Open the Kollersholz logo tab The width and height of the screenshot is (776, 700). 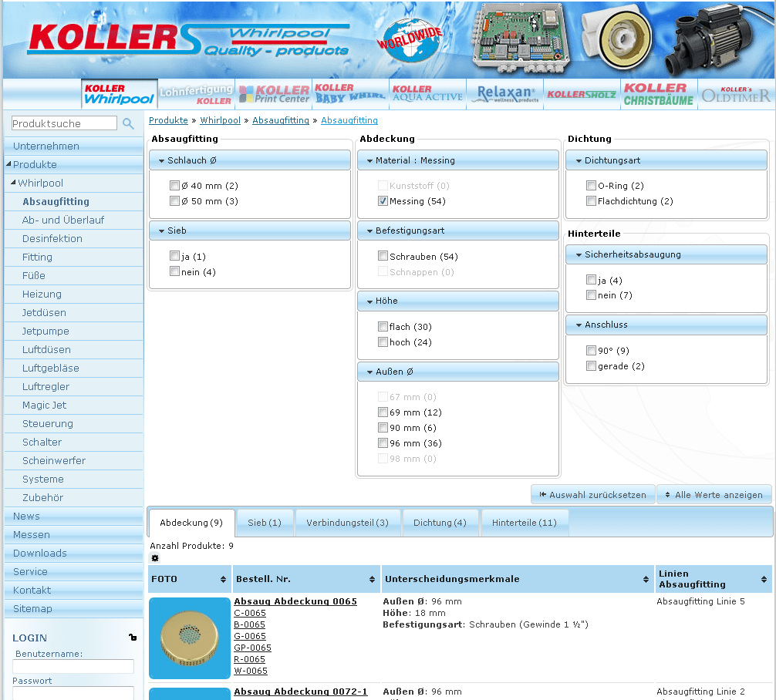pyautogui.click(x=582, y=94)
